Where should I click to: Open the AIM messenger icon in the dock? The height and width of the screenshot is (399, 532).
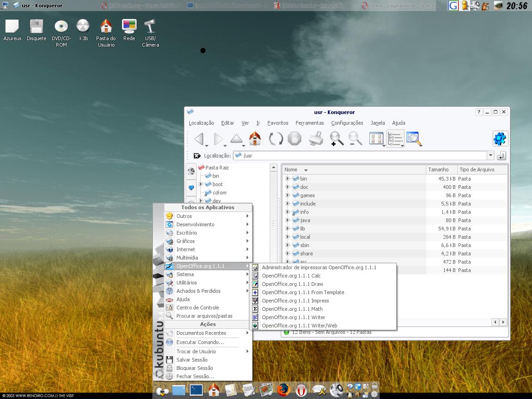pos(319,391)
